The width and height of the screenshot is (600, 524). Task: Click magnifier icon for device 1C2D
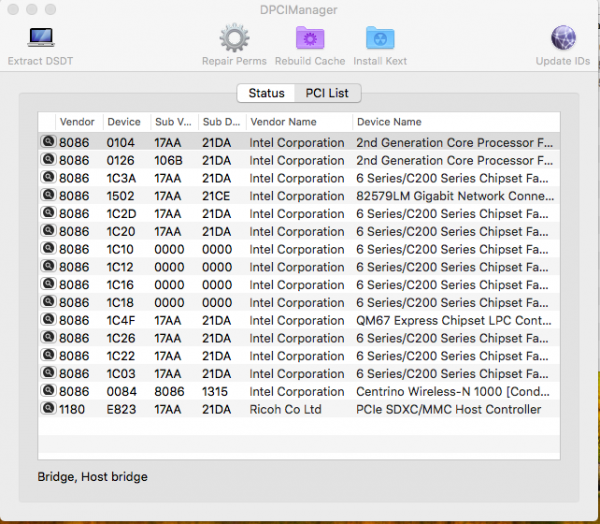[x=48, y=212]
